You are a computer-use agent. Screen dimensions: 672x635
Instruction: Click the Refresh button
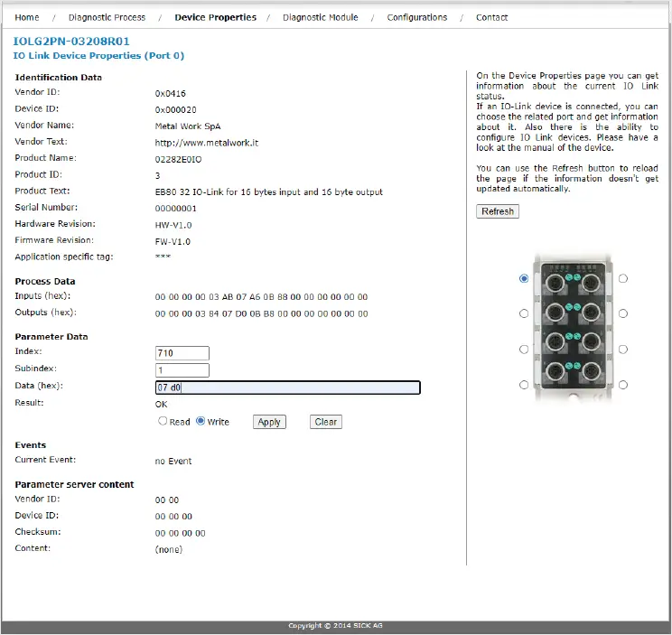pyautogui.click(x=498, y=211)
